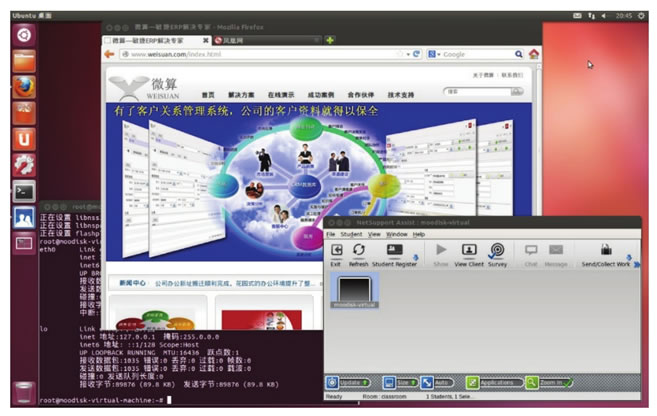Open Files manager from Ubuntu launcher
The width and height of the screenshot is (657, 416).
click(24, 61)
